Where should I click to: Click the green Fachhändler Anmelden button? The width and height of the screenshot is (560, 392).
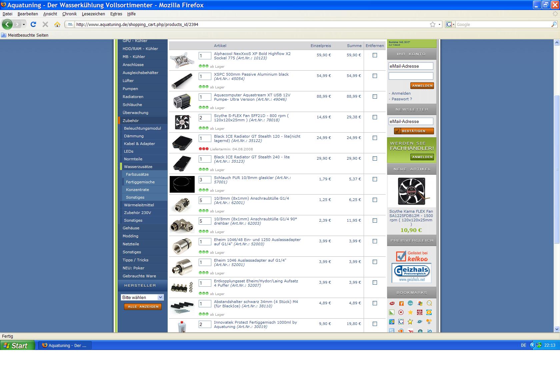coord(422,157)
